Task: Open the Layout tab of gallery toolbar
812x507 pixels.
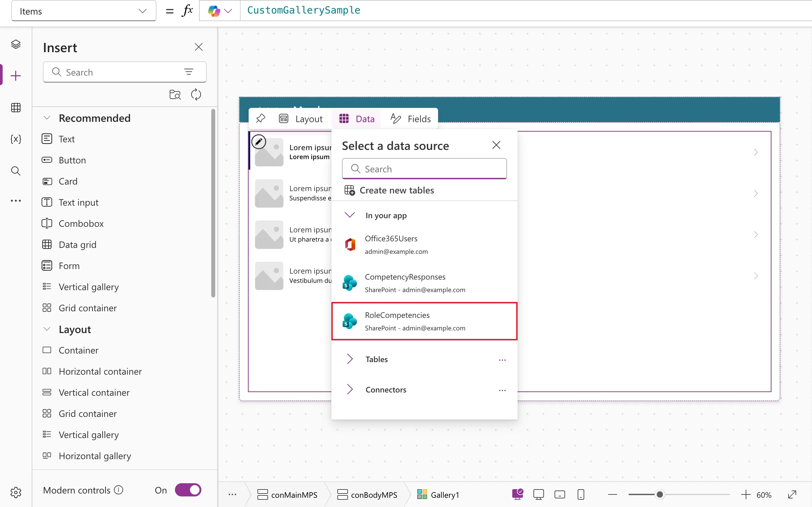Action: pos(301,119)
